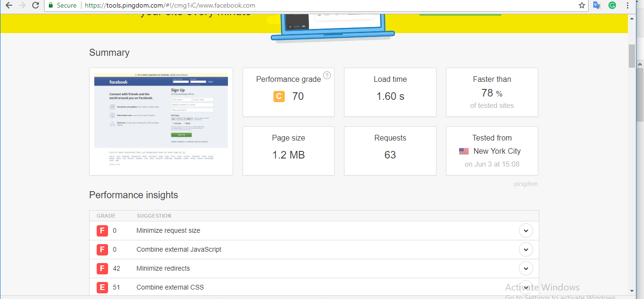Click score 51 in Combine external CSS row
This screenshot has height=299, width=644.
pyautogui.click(x=117, y=288)
